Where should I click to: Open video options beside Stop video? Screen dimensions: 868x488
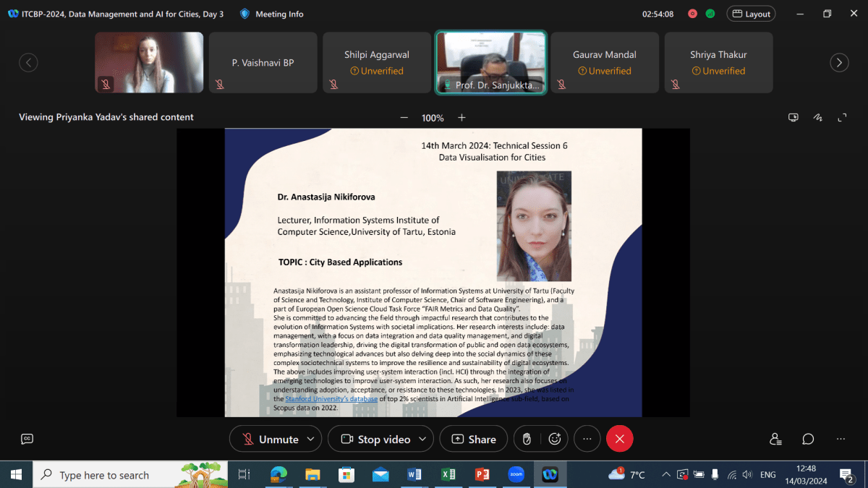coord(423,438)
